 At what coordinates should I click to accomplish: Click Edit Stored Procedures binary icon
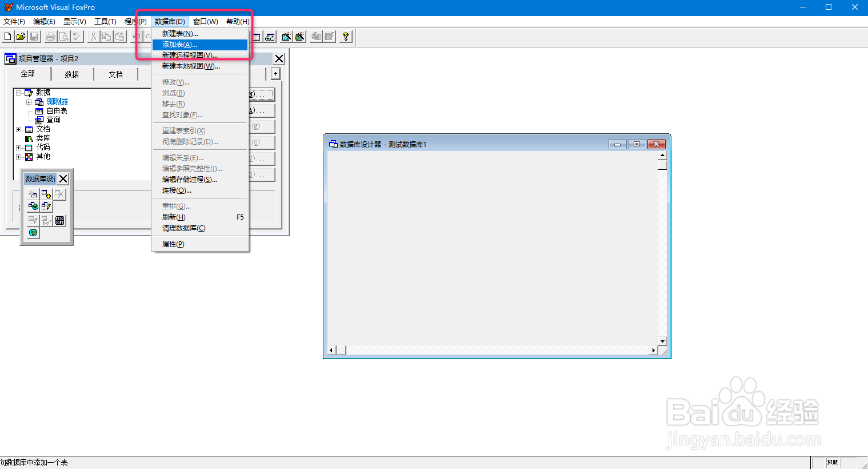coord(59,220)
